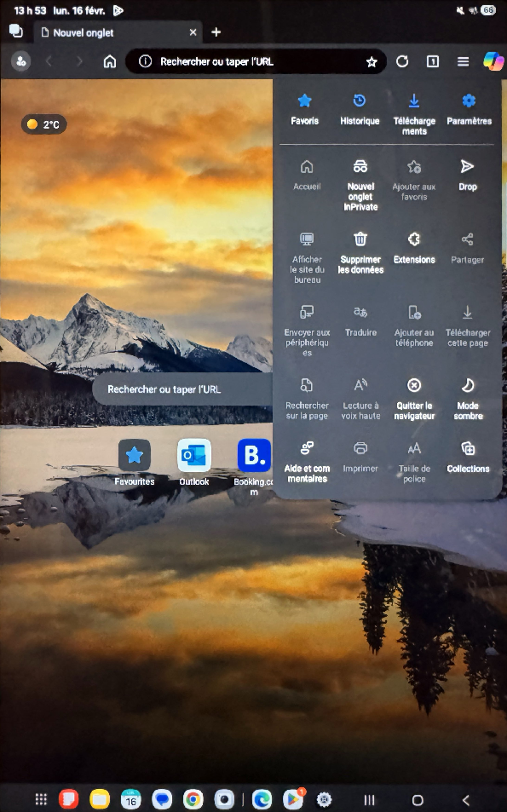
Task: Click the Copilot icon in the toolbar
Action: (493, 61)
